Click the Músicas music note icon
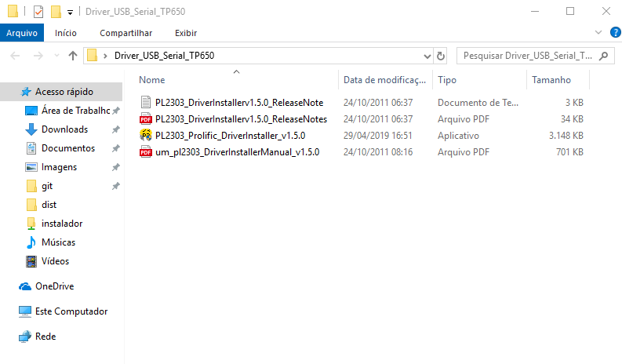 31,242
